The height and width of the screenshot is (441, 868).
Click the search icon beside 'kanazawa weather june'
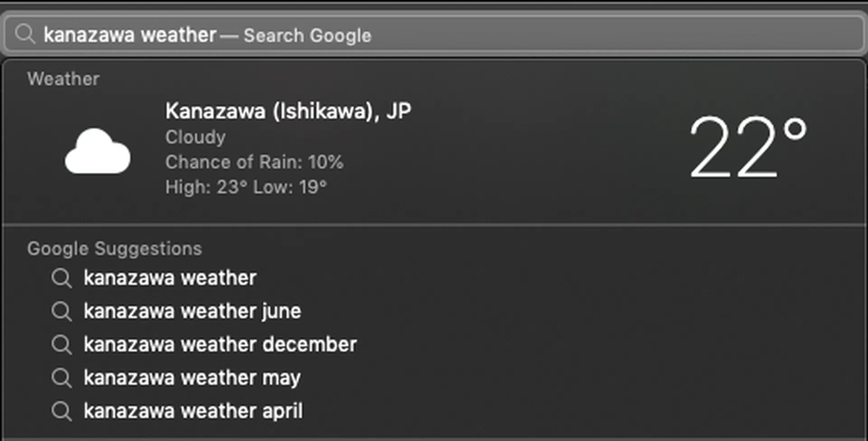[x=61, y=311]
